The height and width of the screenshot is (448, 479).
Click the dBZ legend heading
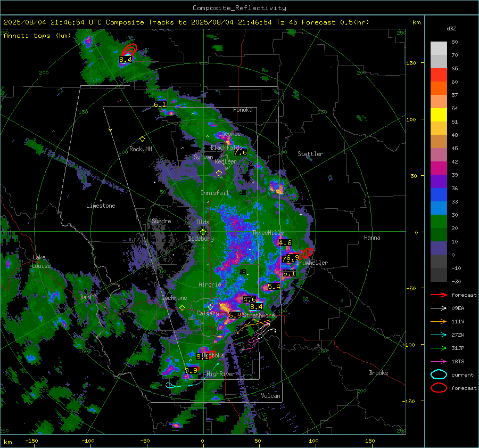click(x=451, y=28)
